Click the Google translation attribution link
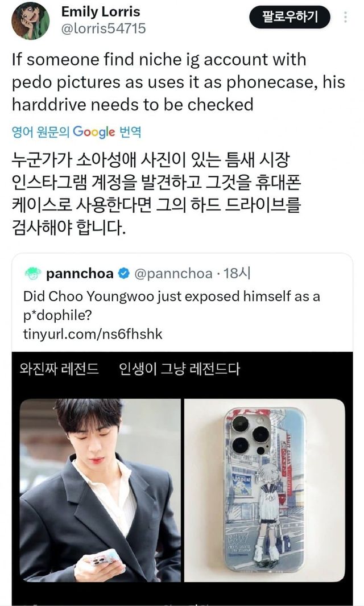The height and width of the screenshot is (606, 364). tap(77, 132)
